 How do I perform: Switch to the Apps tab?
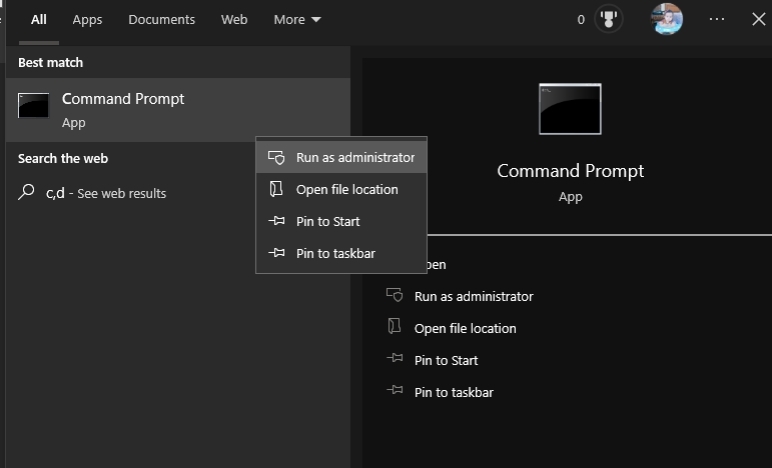coord(87,19)
